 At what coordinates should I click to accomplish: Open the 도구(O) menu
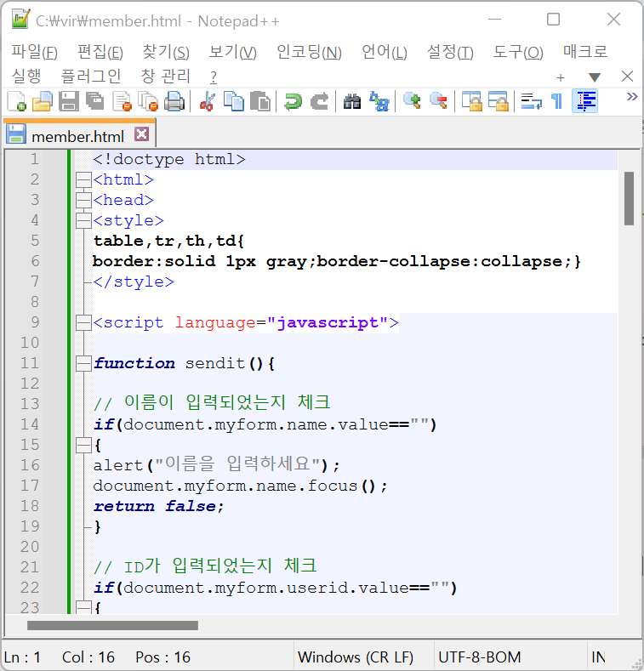point(518,52)
